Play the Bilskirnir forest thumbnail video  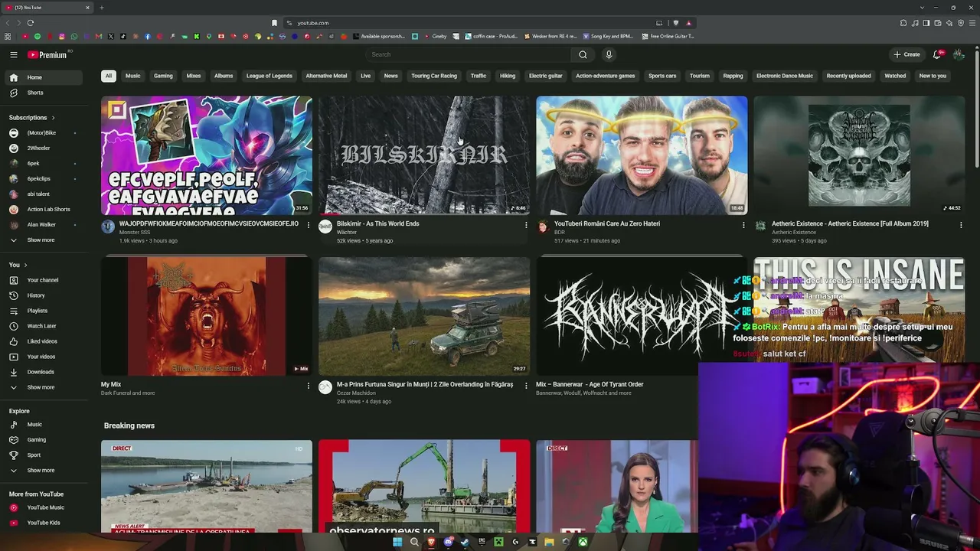coord(424,155)
